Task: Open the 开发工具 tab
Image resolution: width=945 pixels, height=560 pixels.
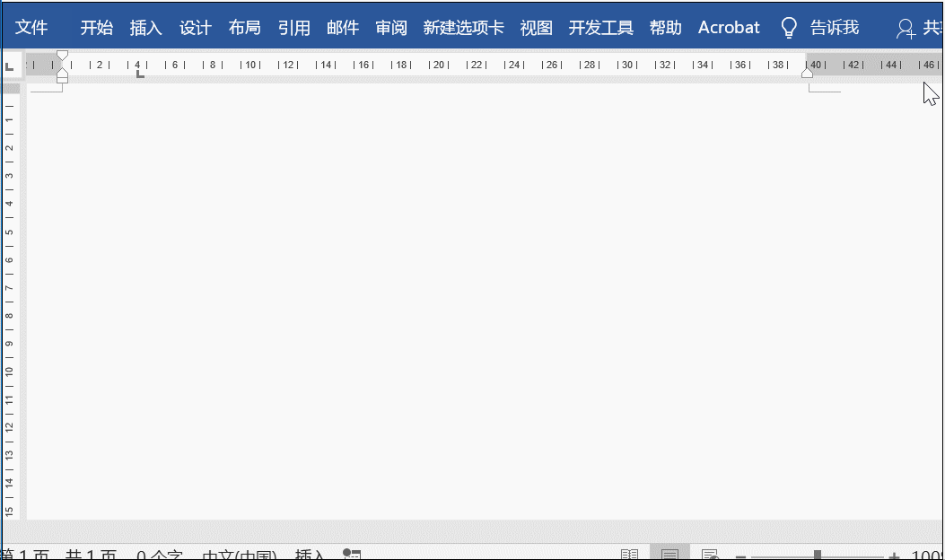Action: click(599, 28)
